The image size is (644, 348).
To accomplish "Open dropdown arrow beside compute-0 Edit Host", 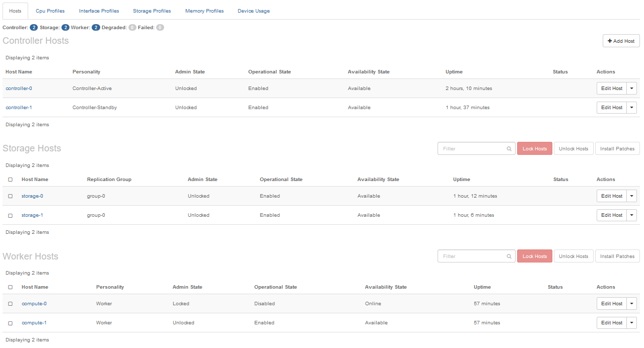I will click(632, 304).
